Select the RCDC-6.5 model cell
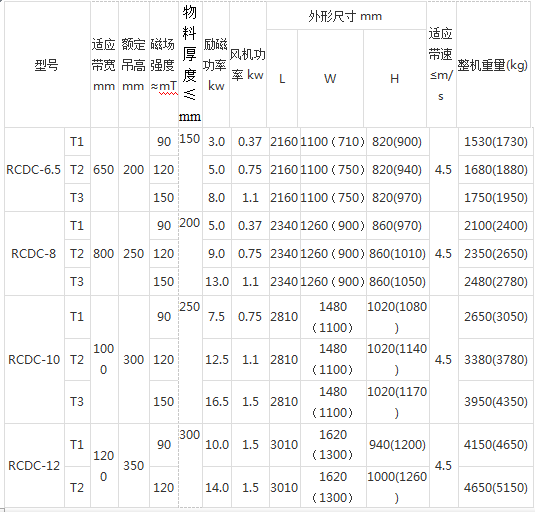 pyautogui.click(x=34, y=170)
